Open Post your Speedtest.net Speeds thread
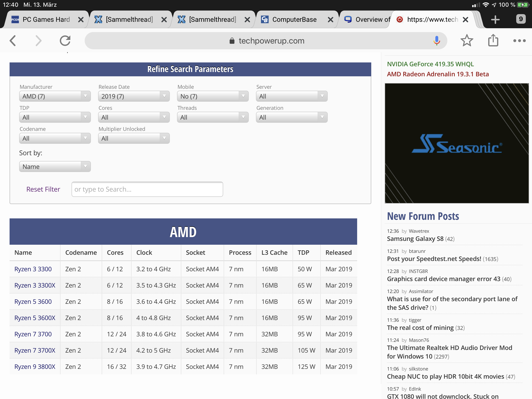Viewport: 532px width, 399px height. pyautogui.click(x=434, y=259)
